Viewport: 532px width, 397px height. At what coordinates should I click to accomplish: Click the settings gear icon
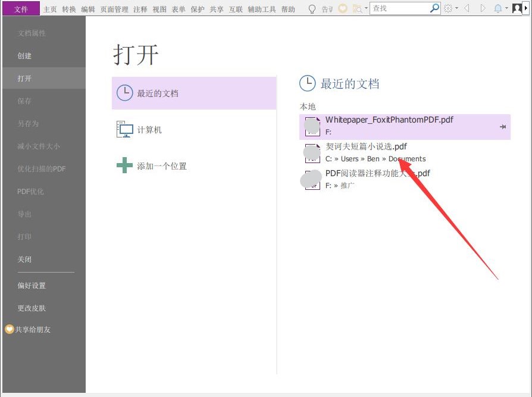pyautogui.click(x=448, y=8)
